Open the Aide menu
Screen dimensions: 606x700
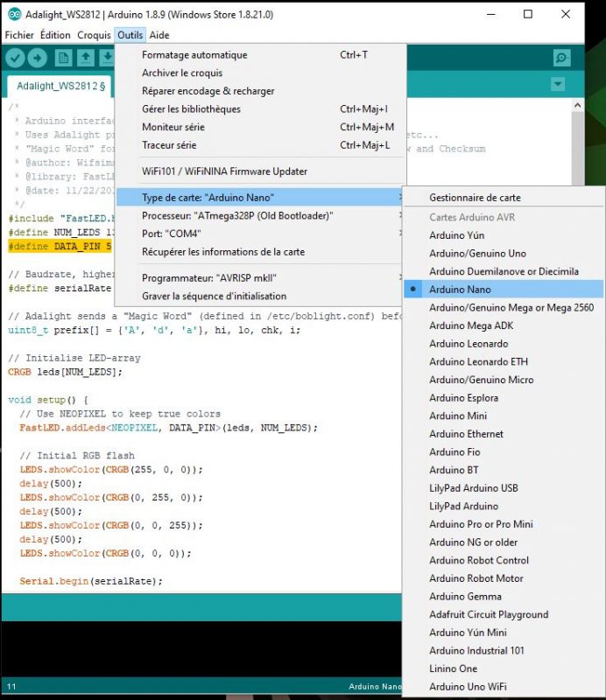coord(159,35)
